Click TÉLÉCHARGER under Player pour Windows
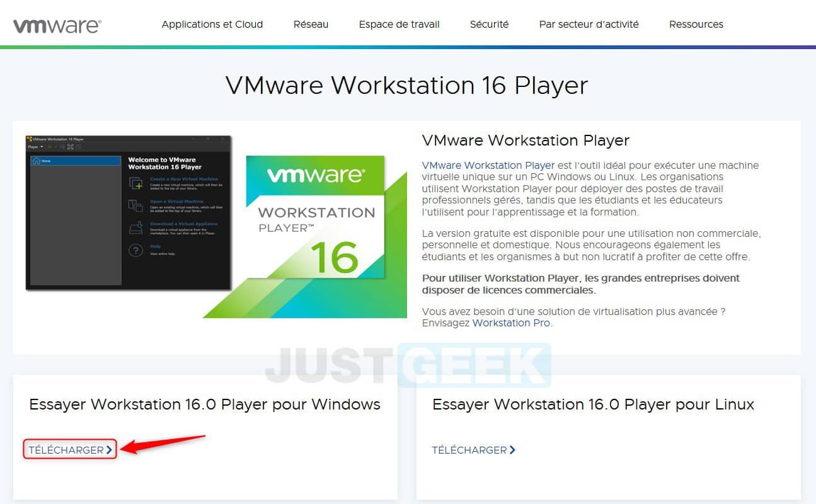Image resolution: width=816 pixels, height=504 pixels. tap(70, 450)
